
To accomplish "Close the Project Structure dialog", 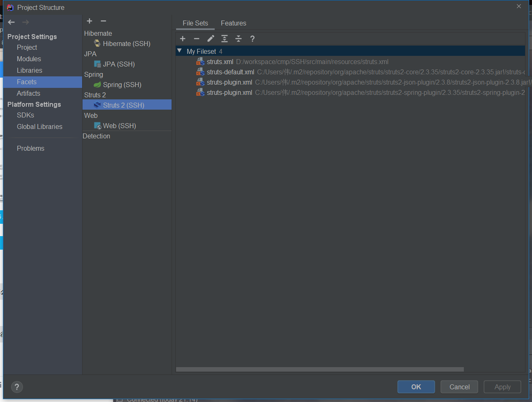I will (x=519, y=6).
